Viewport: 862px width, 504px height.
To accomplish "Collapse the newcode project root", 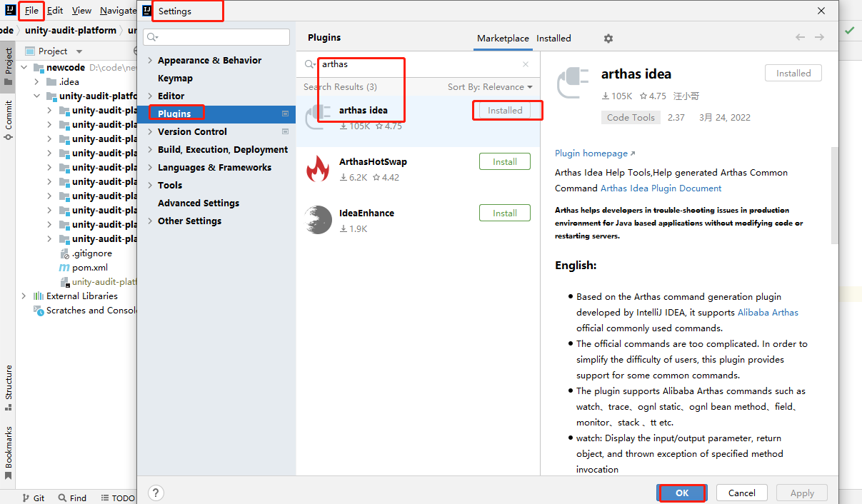I will click(x=24, y=68).
